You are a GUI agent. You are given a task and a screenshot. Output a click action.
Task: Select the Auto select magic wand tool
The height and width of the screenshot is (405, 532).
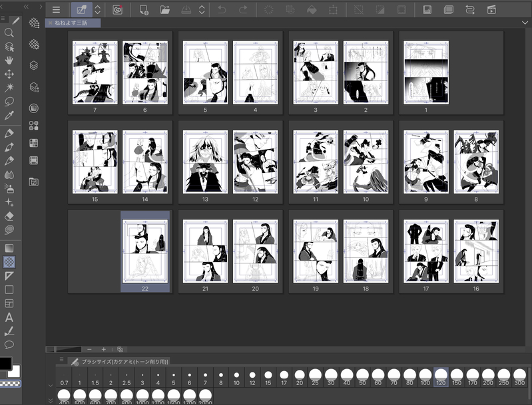pos(9,87)
